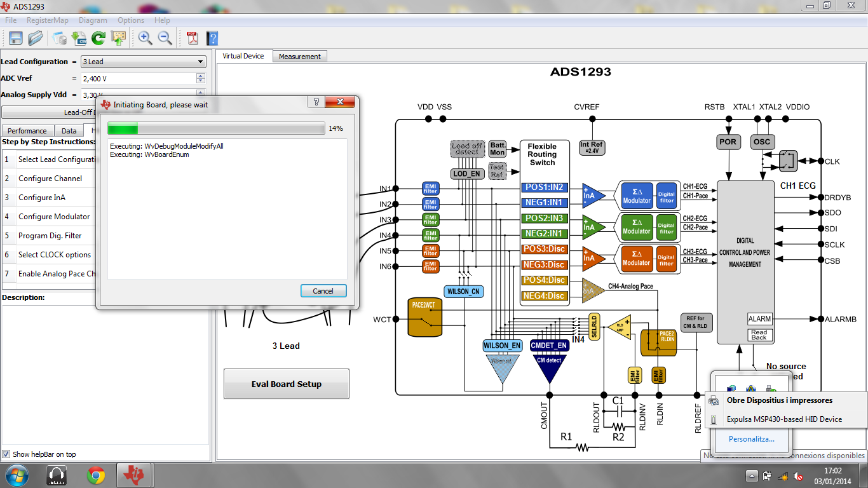Click the zoom out magnifier icon
The image size is (868, 488).
point(165,38)
